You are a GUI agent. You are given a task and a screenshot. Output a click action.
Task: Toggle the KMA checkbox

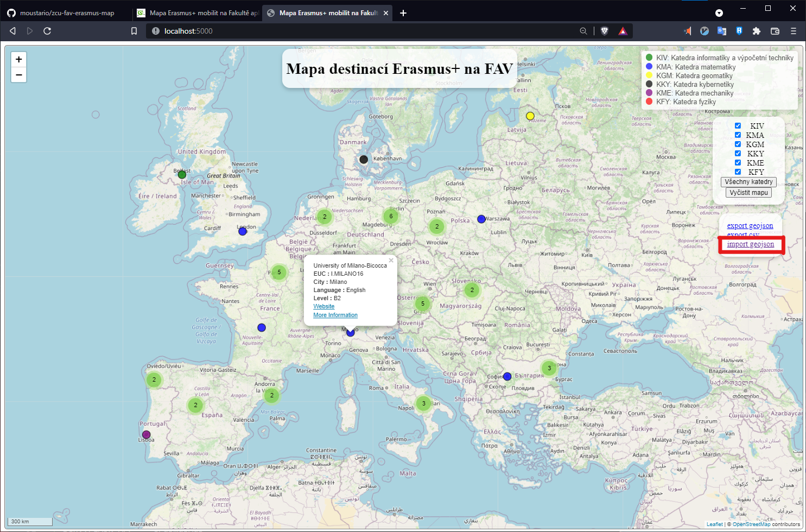coord(738,135)
